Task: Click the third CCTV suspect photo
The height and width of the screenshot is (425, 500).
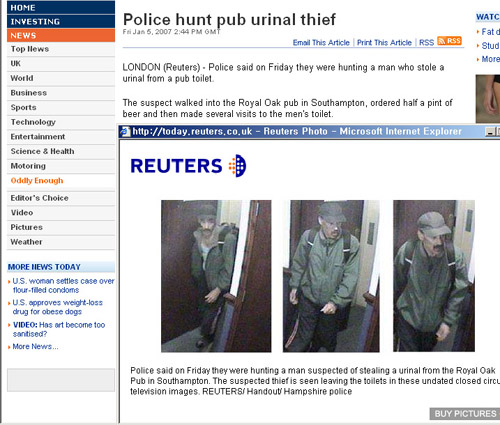Action: click(x=434, y=276)
